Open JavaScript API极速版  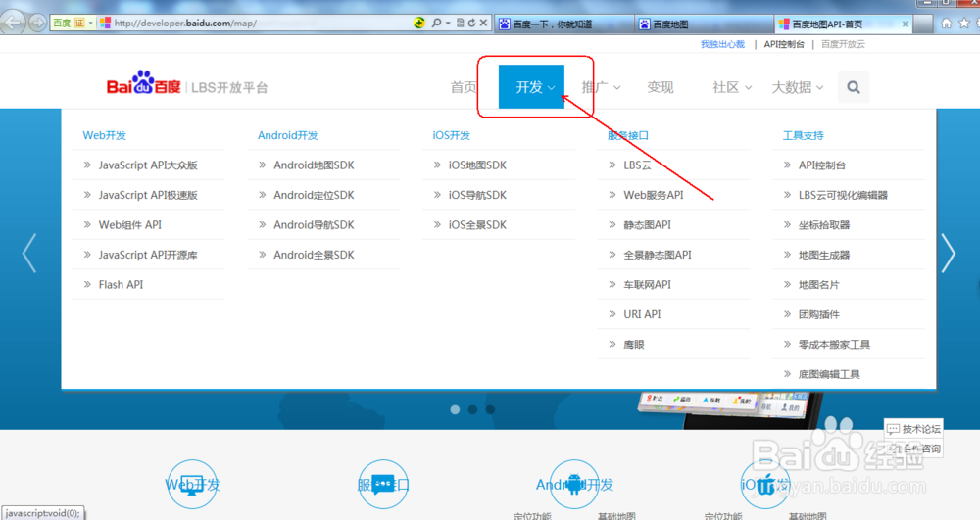148,195
